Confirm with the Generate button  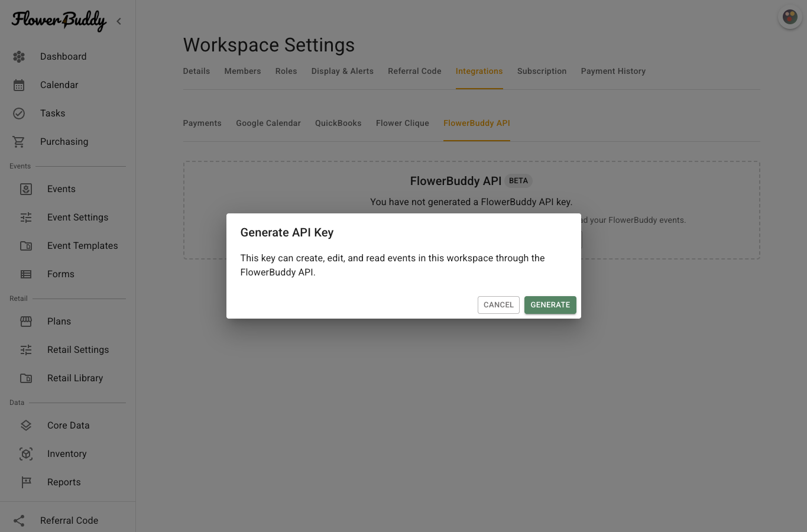pos(550,305)
